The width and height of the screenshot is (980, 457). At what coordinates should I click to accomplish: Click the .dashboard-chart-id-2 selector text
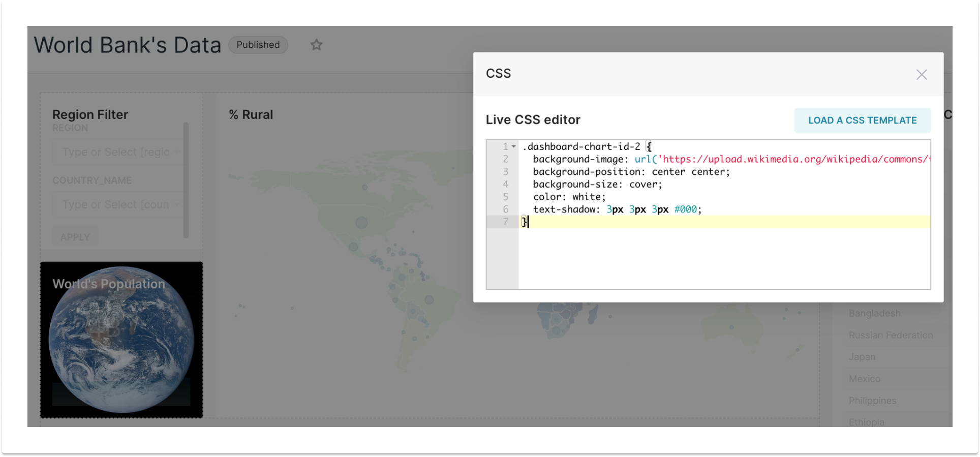click(x=581, y=146)
